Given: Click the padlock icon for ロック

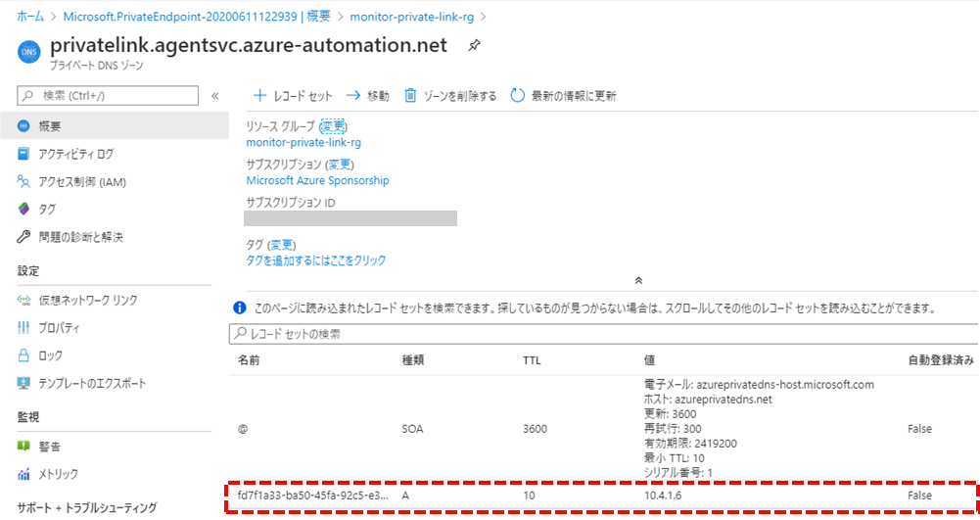Looking at the screenshot, I should (x=23, y=355).
